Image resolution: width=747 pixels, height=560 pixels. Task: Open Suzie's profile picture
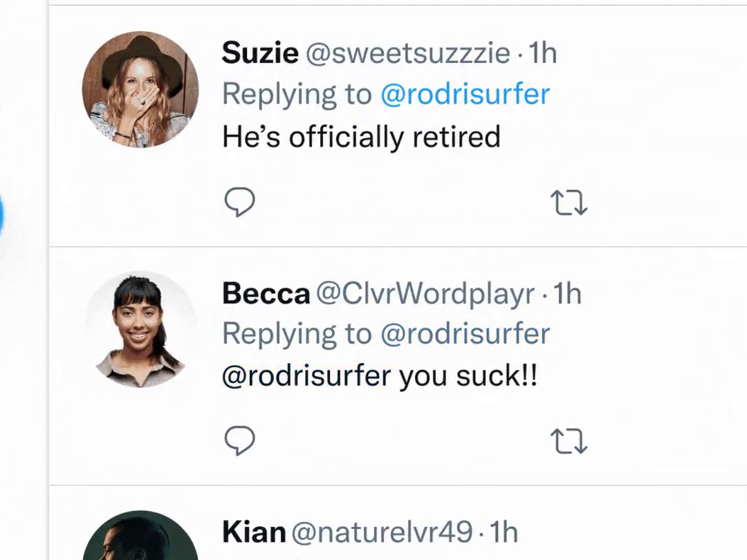click(x=140, y=90)
